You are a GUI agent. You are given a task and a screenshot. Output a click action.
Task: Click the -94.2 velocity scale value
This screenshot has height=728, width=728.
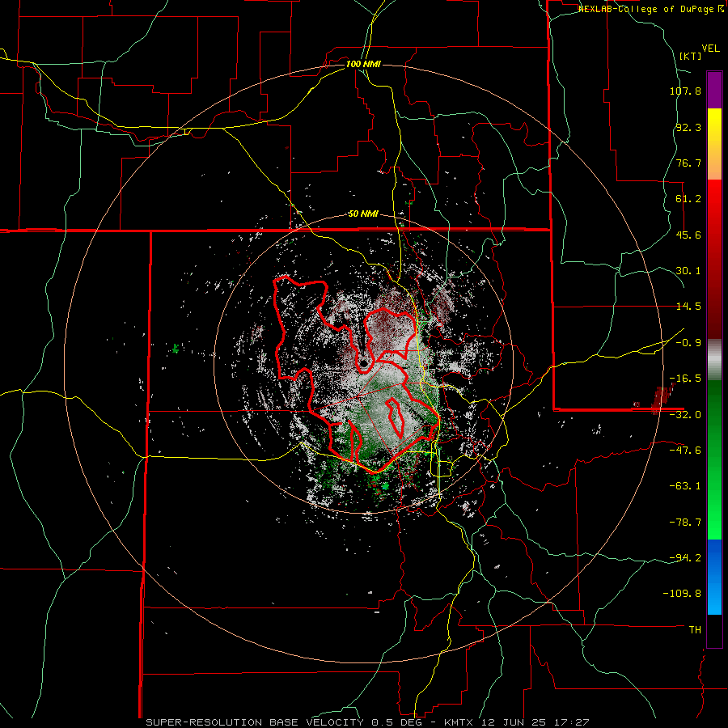(x=685, y=557)
